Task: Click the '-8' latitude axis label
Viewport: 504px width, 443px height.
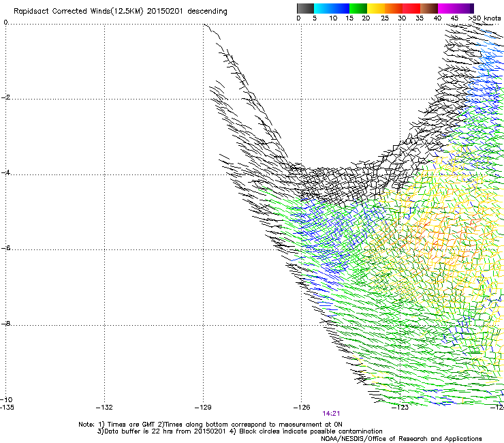Action: [x=5, y=323]
